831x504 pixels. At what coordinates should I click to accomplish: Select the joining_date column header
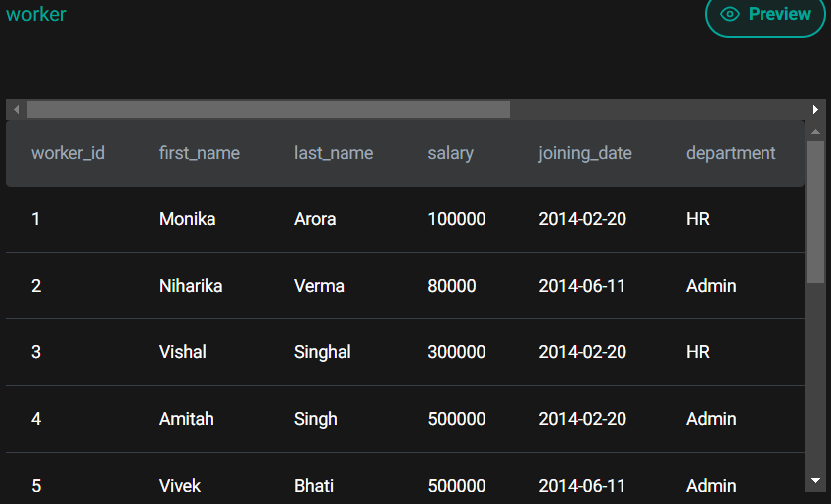click(585, 153)
